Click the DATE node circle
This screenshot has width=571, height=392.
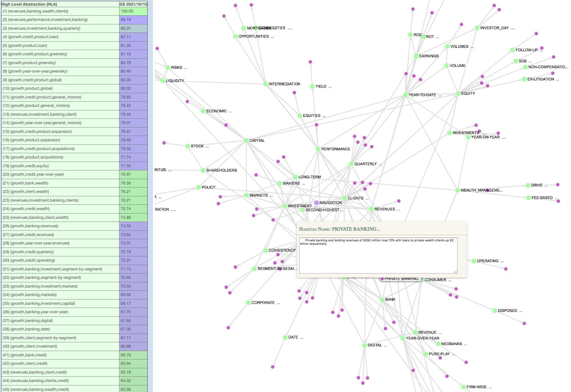coord(285,337)
